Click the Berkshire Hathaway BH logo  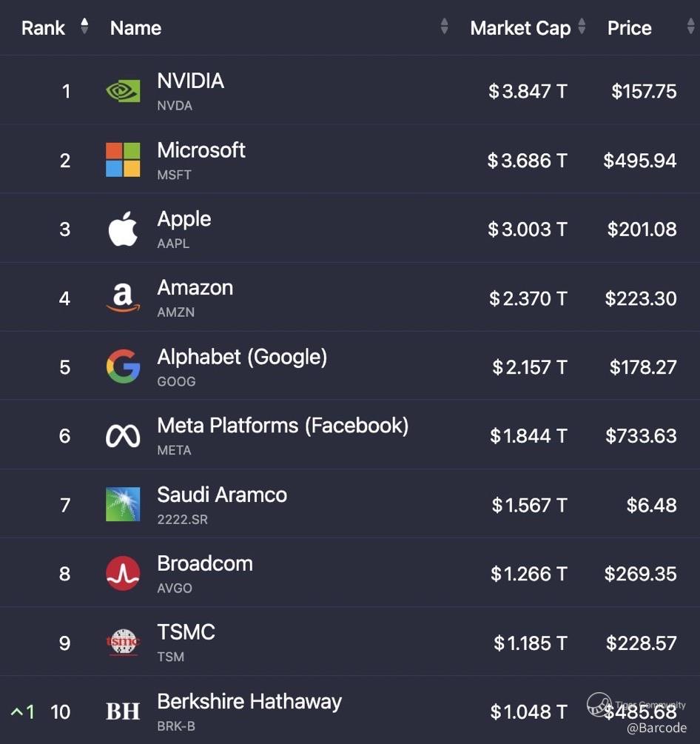click(x=123, y=711)
